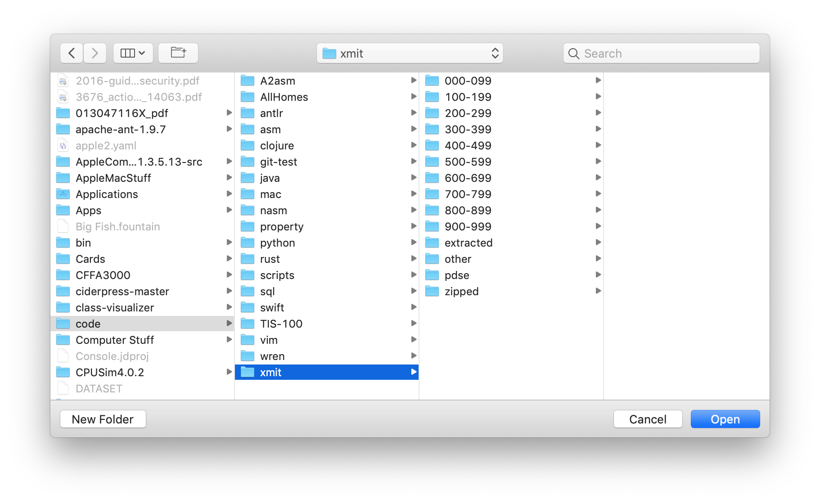
Task: Expand the CFFA3000 folder arrow
Action: point(229,274)
